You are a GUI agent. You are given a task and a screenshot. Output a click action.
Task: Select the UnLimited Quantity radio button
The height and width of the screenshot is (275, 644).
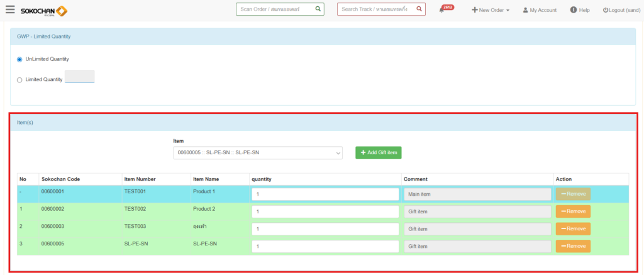pos(19,59)
